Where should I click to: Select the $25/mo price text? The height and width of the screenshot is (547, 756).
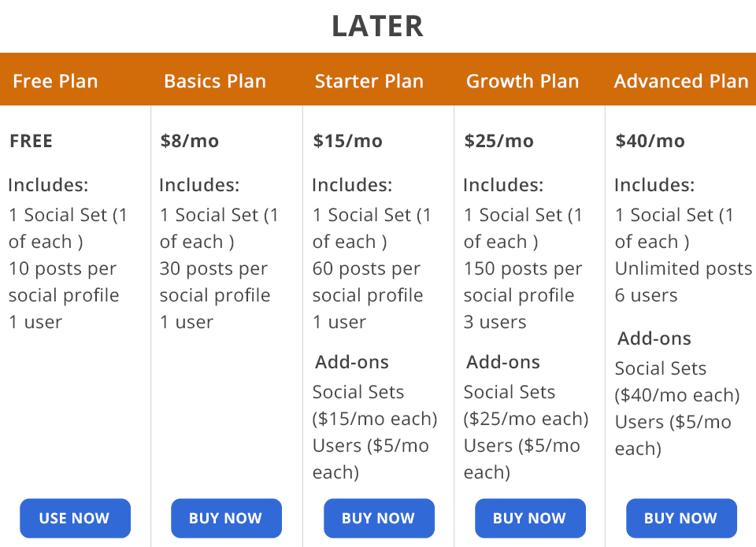pos(498,142)
